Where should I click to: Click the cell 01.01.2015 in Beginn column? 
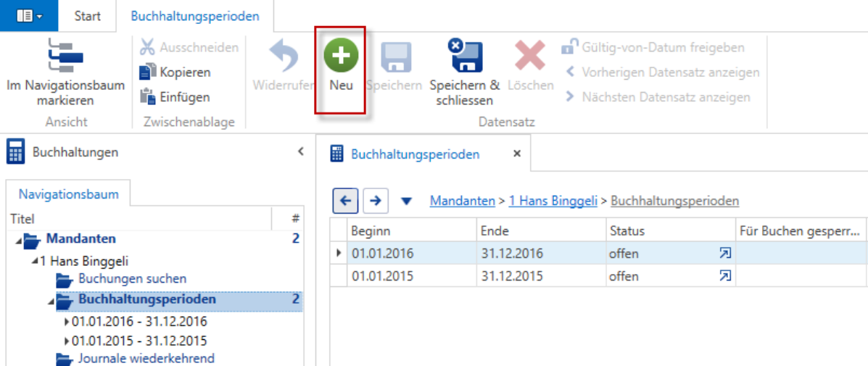pyautogui.click(x=411, y=276)
